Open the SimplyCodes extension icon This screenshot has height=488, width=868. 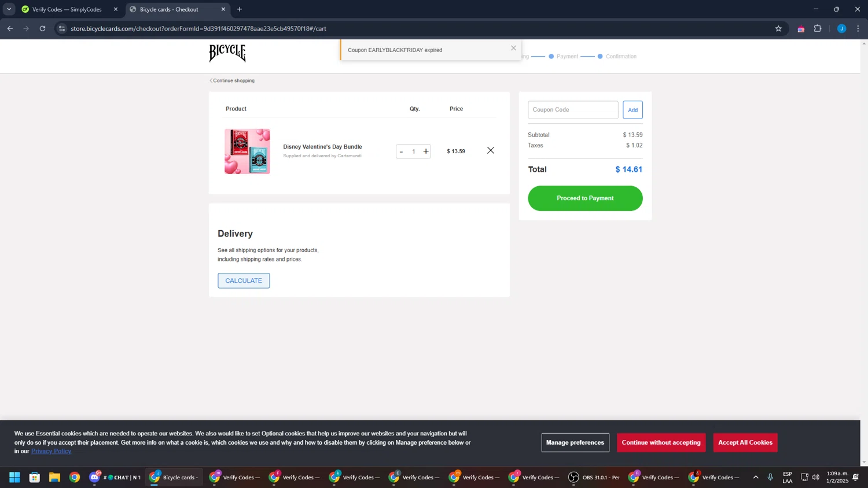pos(801,28)
